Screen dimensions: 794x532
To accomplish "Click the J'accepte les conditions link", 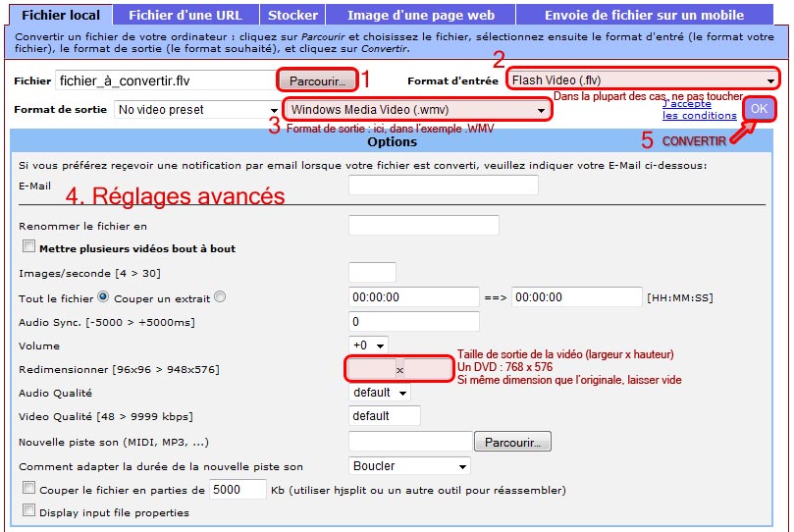I will [x=700, y=109].
